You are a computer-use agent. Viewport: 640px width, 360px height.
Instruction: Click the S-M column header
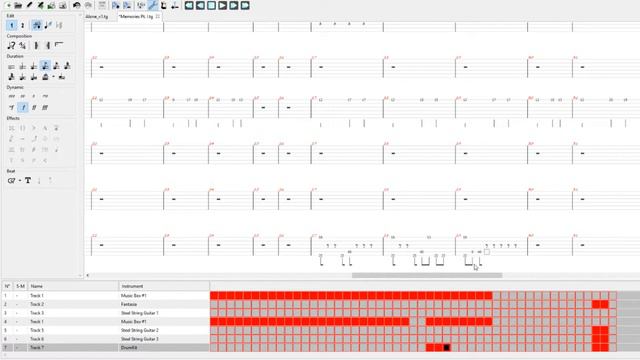coord(20,286)
